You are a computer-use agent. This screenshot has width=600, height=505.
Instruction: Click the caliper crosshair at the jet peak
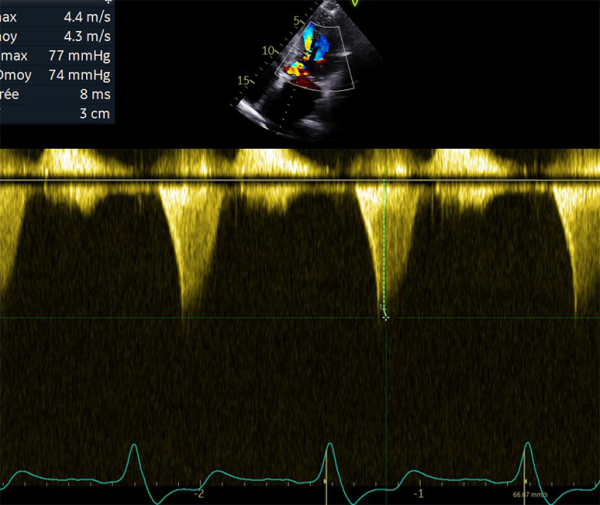coord(386,317)
